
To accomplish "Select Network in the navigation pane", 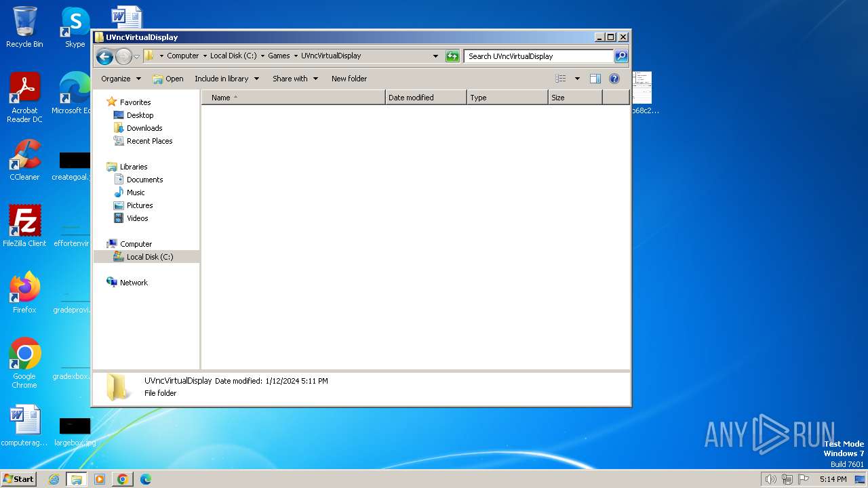I will click(134, 283).
